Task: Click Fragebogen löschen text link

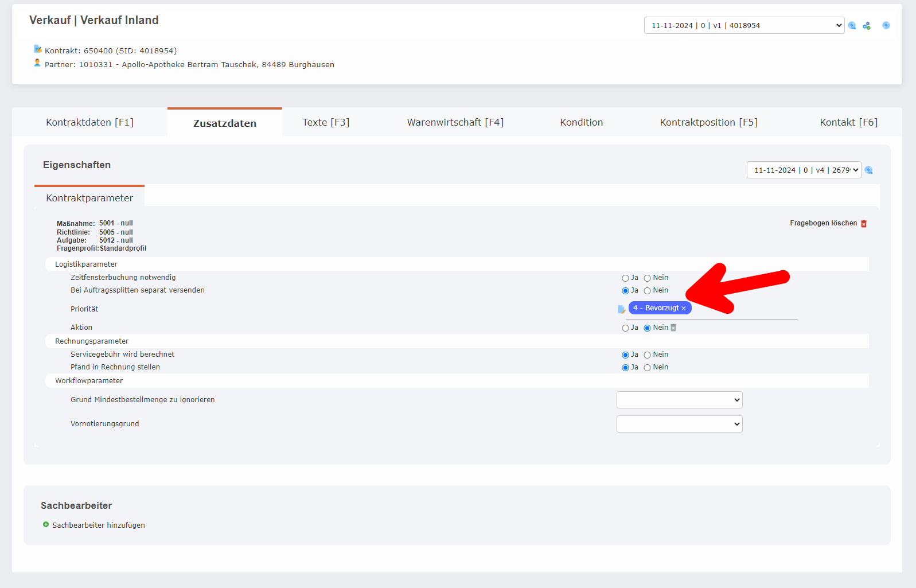Action: (823, 223)
